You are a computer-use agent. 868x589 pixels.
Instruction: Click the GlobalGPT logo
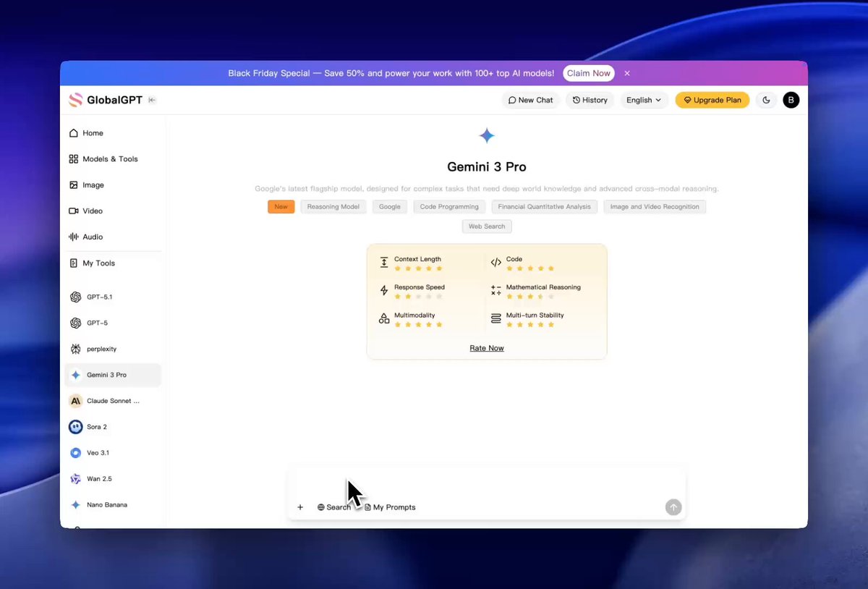106,100
